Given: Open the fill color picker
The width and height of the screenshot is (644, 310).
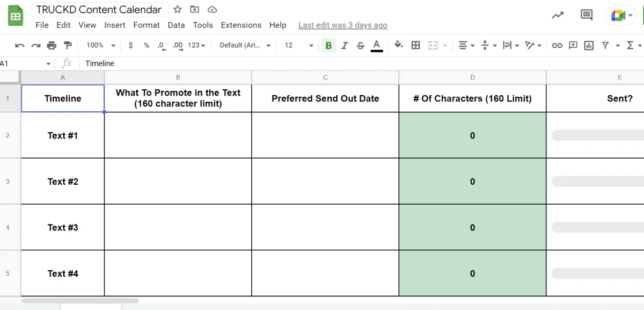Looking at the screenshot, I should click(398, 45).
